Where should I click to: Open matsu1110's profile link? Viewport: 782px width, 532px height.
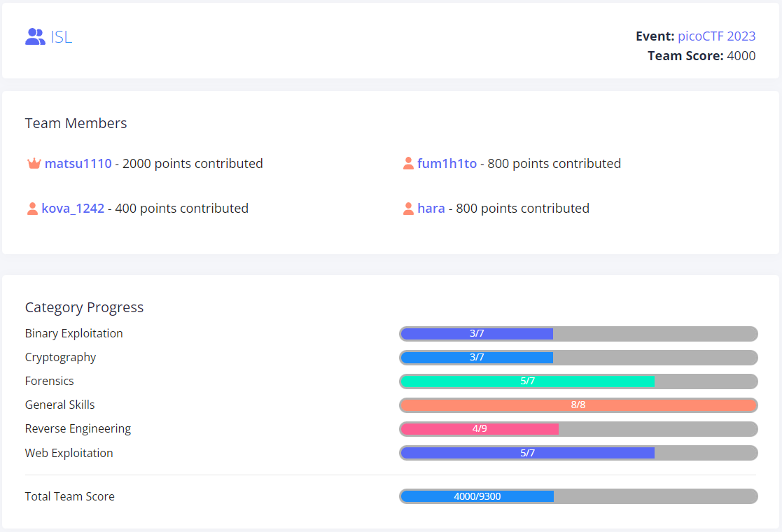pyautogui.click(x=78, y=164)
